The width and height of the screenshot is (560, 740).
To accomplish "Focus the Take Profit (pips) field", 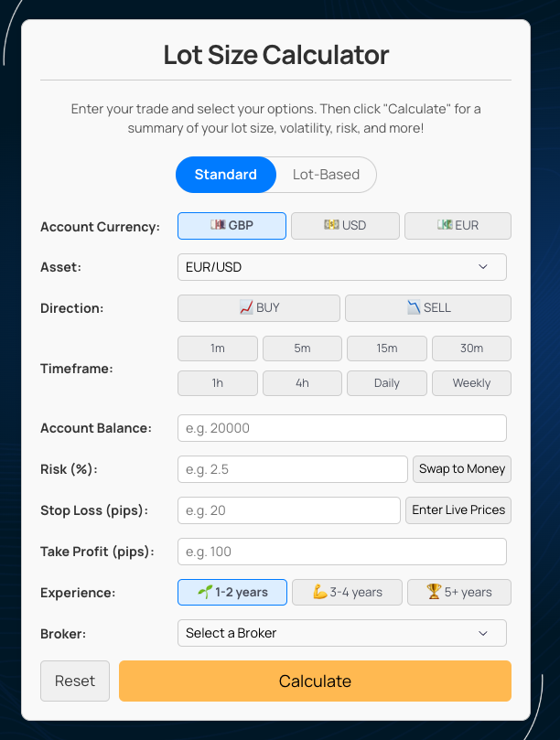I will click(342, 552).
